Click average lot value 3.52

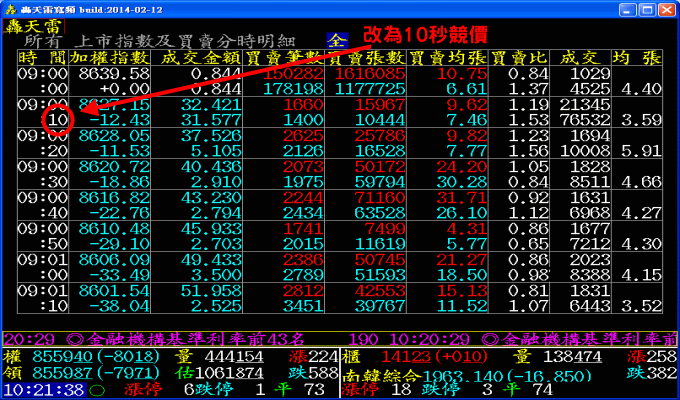[641, 306]
